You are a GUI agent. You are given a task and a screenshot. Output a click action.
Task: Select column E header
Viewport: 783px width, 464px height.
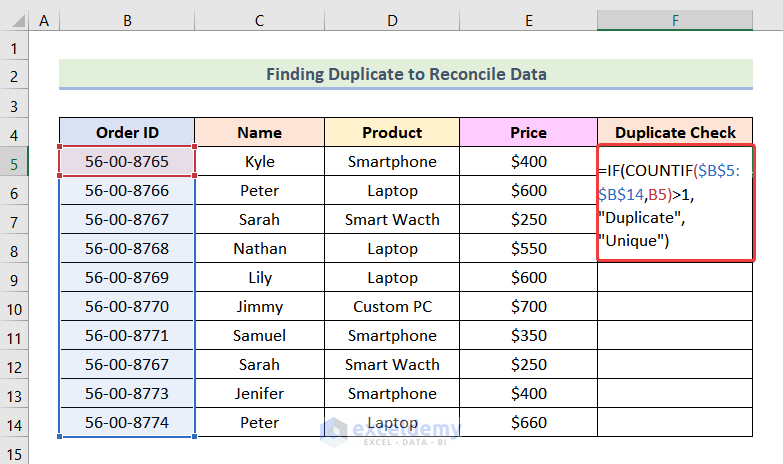point(528,21)
